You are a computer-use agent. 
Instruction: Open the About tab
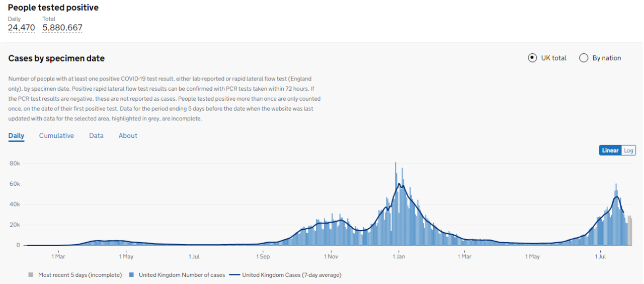tap(128, 135)
